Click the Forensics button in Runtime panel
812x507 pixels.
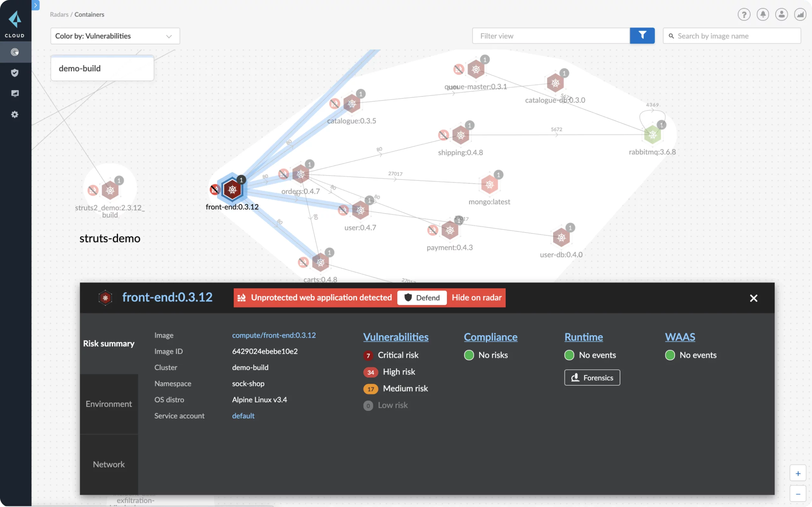592,377
